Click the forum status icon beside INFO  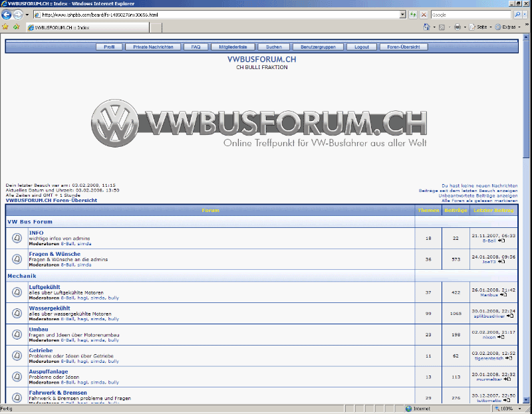(17, 238)
